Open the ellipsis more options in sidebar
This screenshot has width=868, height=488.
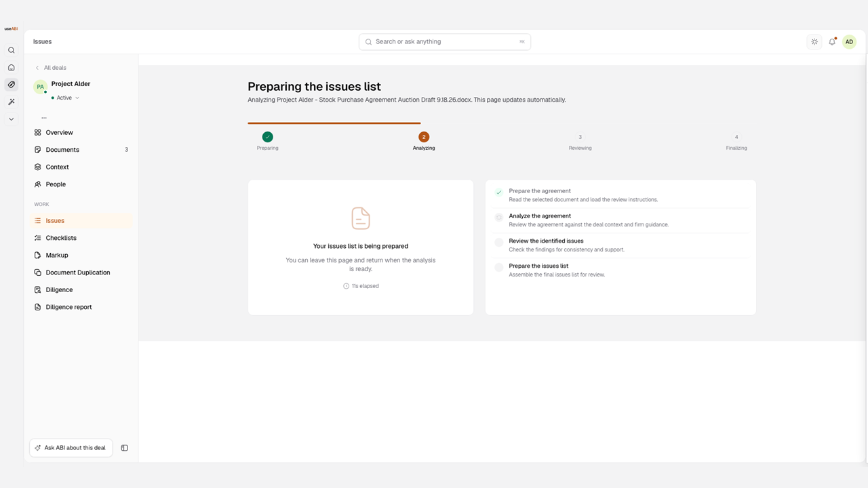tap(44, 117)
